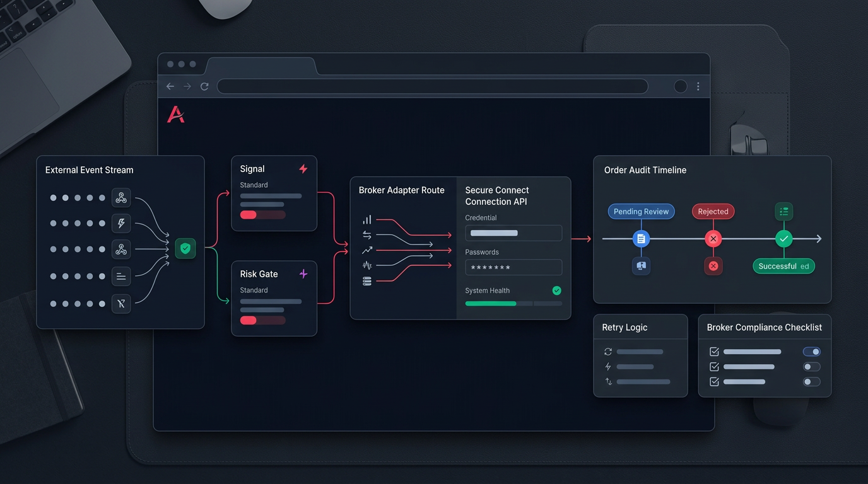Select the bar chart icon in Broker Adapter Route
The height and width of the screenshot is (484, 868).
pyautogui.click(x=367, y=220)
